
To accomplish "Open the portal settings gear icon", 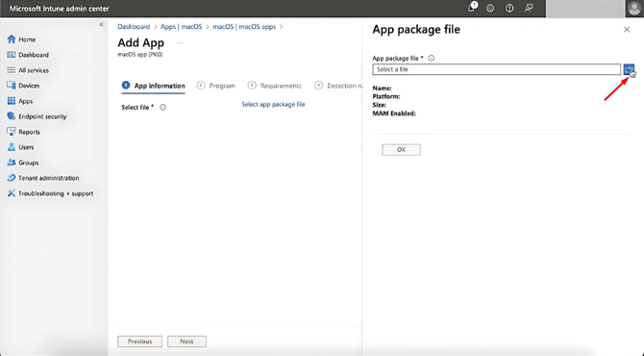I will coord(490,9).
